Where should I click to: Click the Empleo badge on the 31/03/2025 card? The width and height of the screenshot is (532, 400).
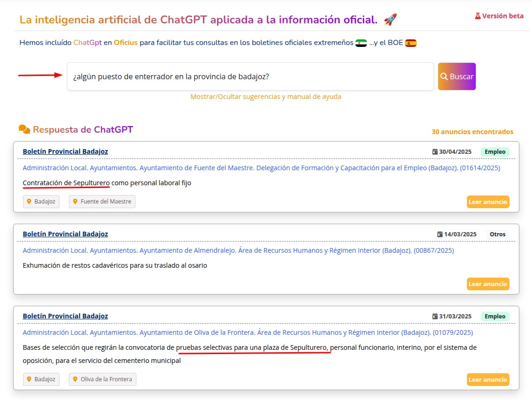495,317
